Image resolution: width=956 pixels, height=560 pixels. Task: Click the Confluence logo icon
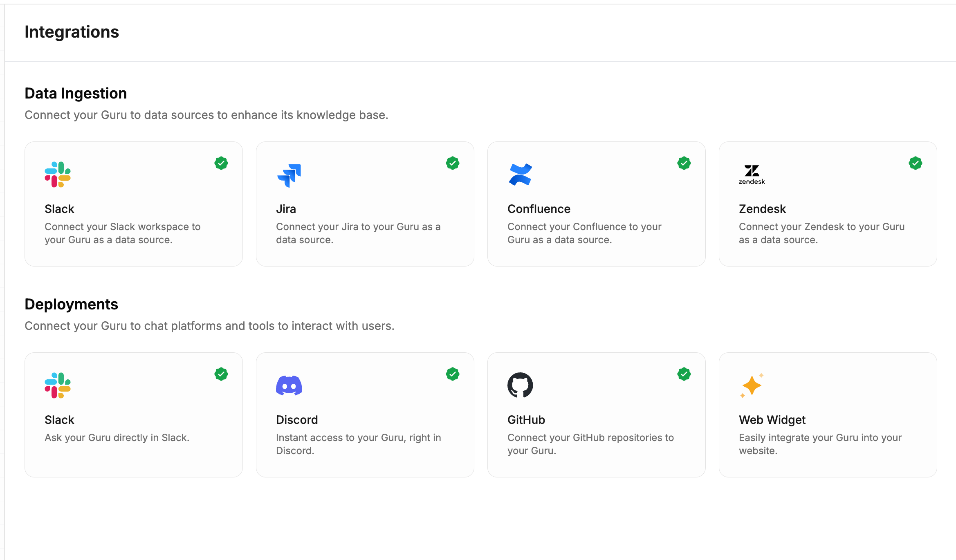point(520,175)
